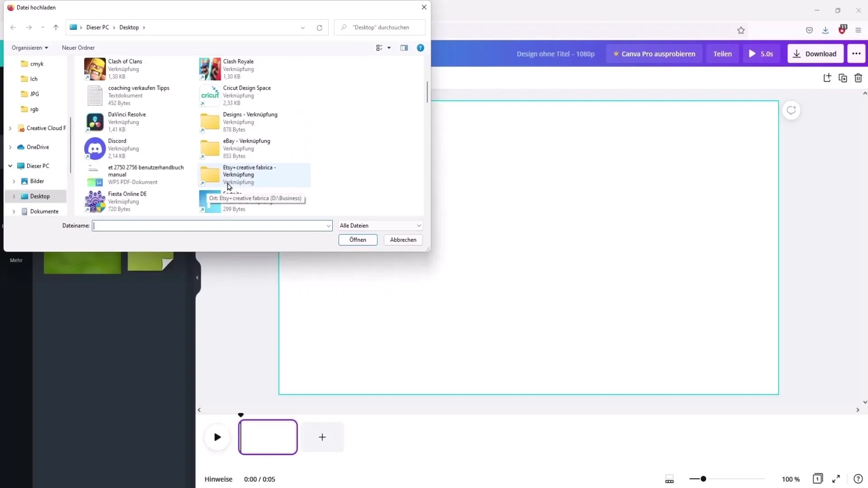Select the JPG folder in sidebar
Image resolution: width=868 pixels, height=488 pixels.
34,94
